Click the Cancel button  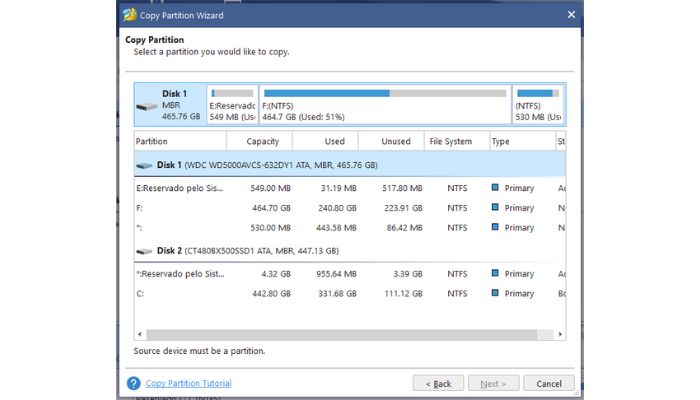click(549, 383)
